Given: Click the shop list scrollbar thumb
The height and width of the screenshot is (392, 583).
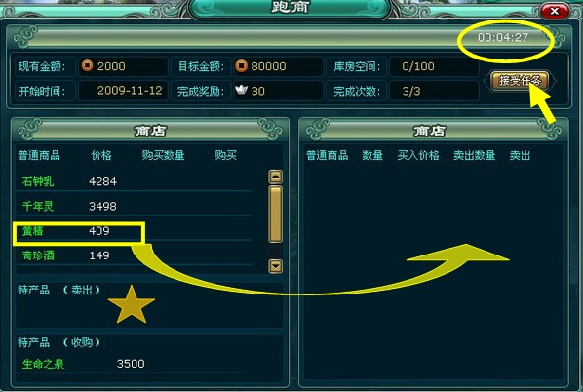Looking at the screenshot, I should [275, 215].
